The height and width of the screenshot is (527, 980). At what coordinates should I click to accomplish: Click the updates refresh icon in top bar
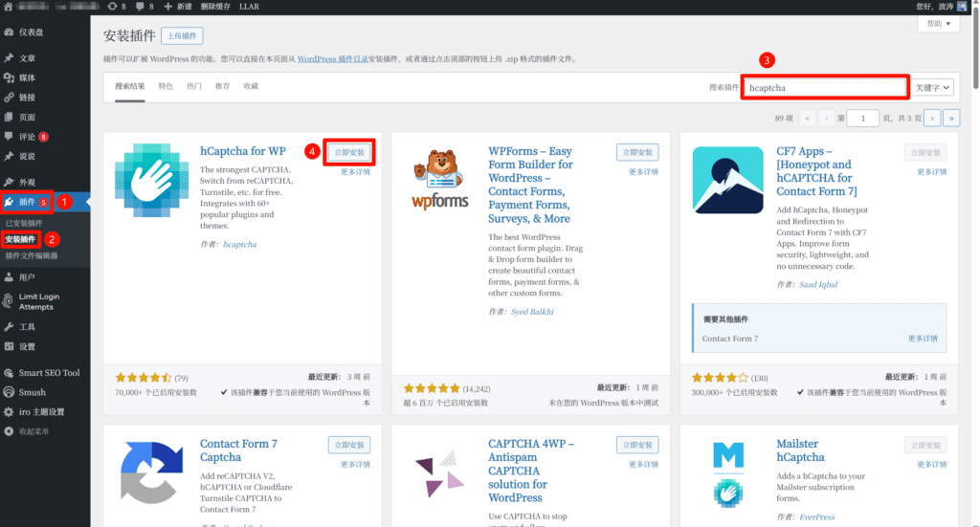(x=113, y=7)
